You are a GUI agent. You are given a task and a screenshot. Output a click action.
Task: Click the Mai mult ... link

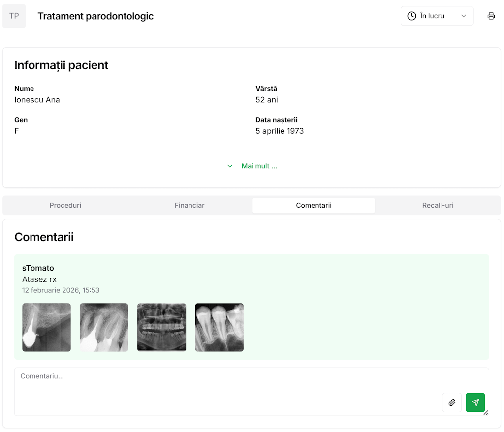(x=259, y=166)
